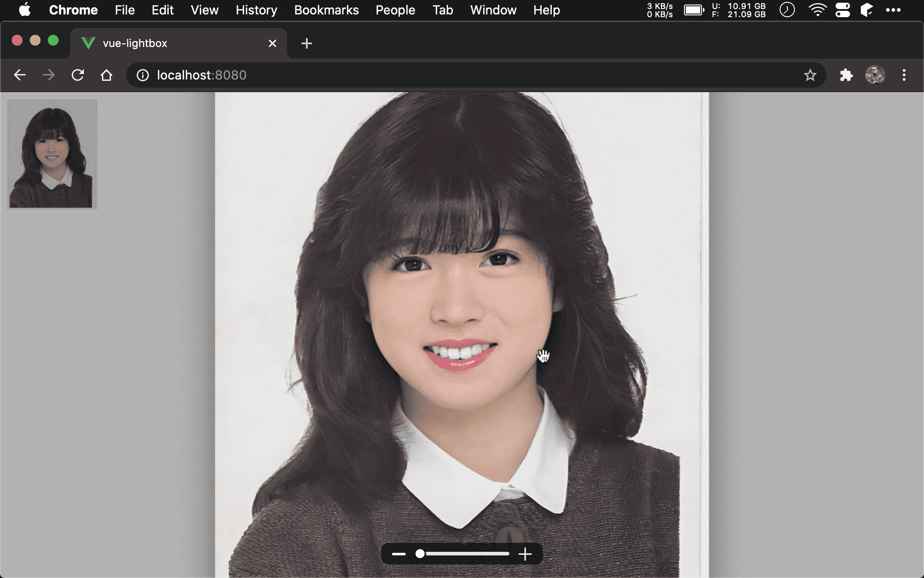Open the Chrome application menu
924x578 pixels.
pos(74,10)
